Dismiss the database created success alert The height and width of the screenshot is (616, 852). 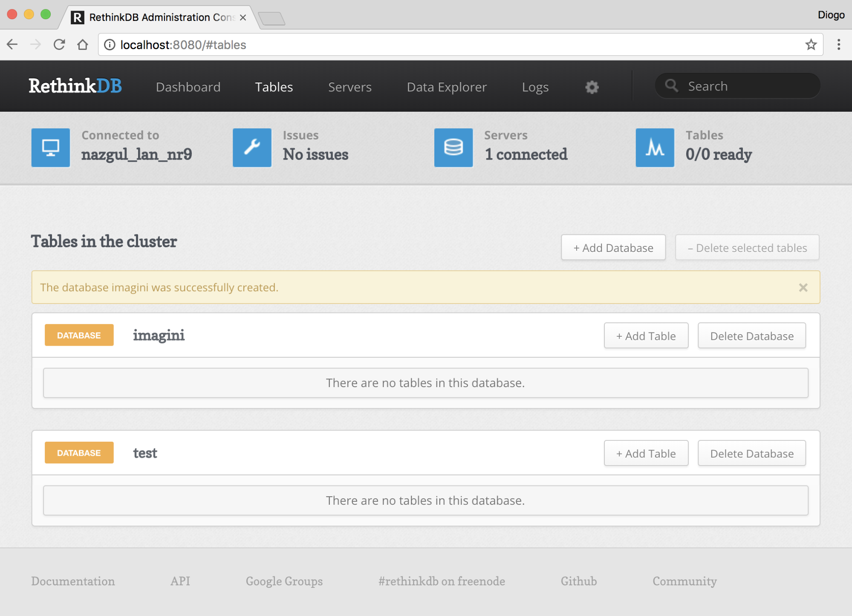tap(803, 288)
